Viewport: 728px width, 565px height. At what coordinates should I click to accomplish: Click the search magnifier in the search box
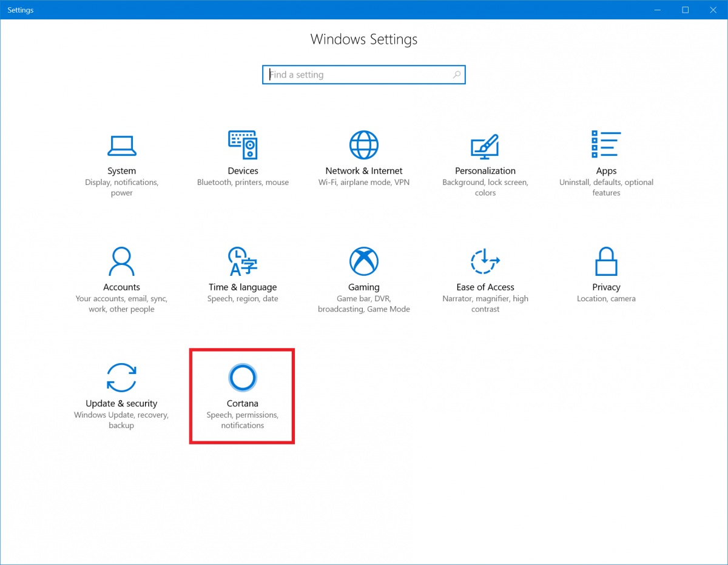[x=457, y=74]
